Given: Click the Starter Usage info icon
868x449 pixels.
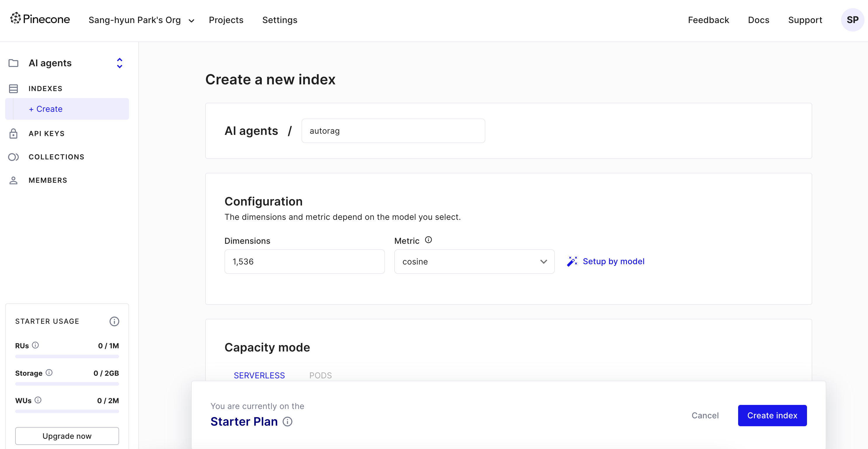Looking at the screenshot, I should pyautogui.click(x=114, y=321).
